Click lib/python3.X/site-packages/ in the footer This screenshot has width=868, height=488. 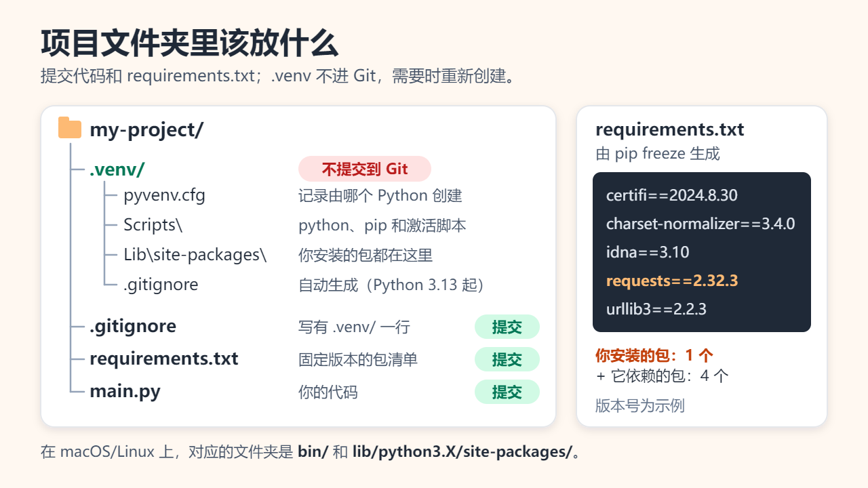click(x=462, y=452)
